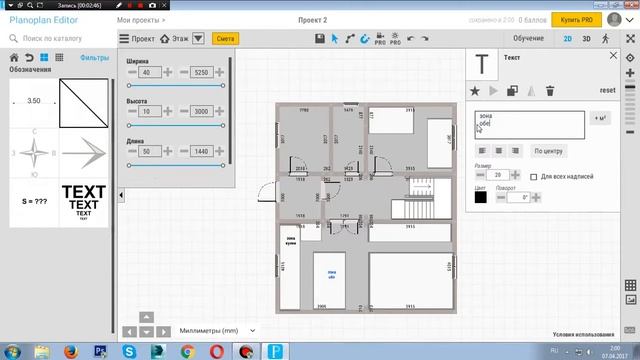Open the Смета estimate
The width and height of the screenshot is (640, 360).
(225, 38)
